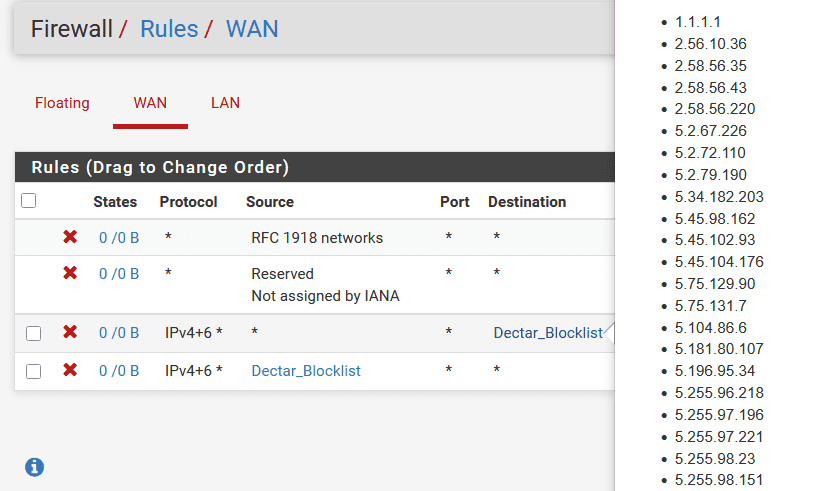Click the blue info icon below the rules
832x491 pixels.
[x=34, y=467]
